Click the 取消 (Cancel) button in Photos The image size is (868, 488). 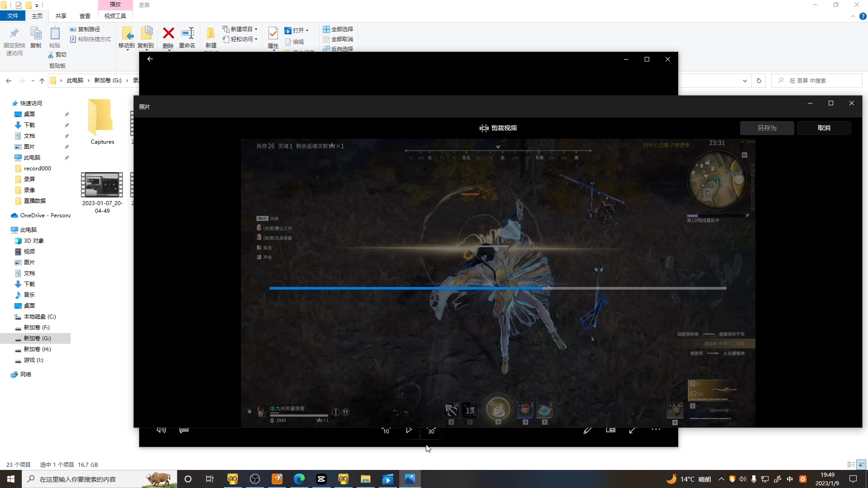point(824,128)
